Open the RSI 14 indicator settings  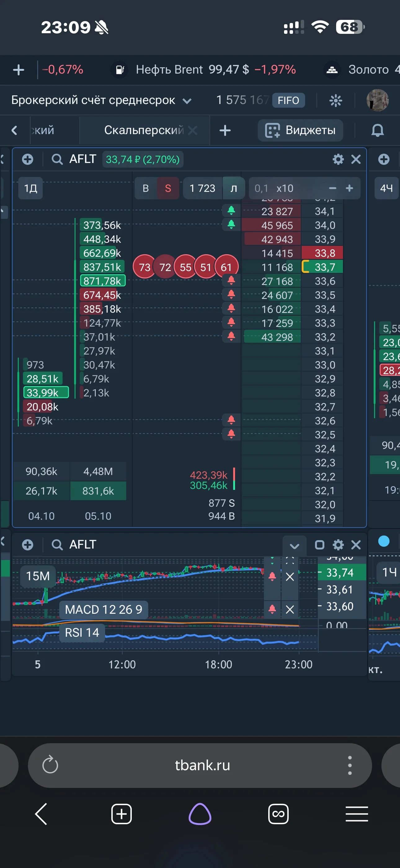pos(82,632)
